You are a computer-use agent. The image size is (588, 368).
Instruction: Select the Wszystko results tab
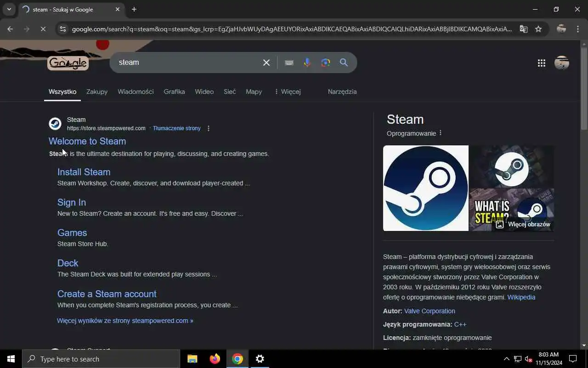point(62,92)
